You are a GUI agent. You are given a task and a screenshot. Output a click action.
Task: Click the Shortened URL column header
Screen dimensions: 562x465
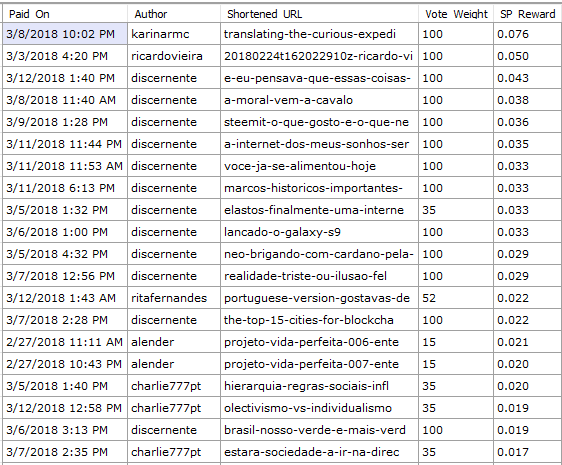click(x=319, y=14)
